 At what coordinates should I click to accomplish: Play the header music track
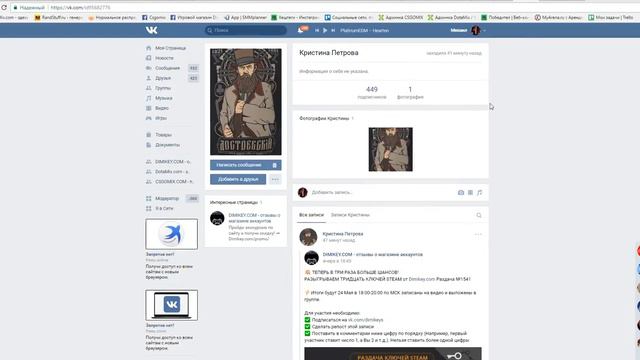(x=325, y=30)
